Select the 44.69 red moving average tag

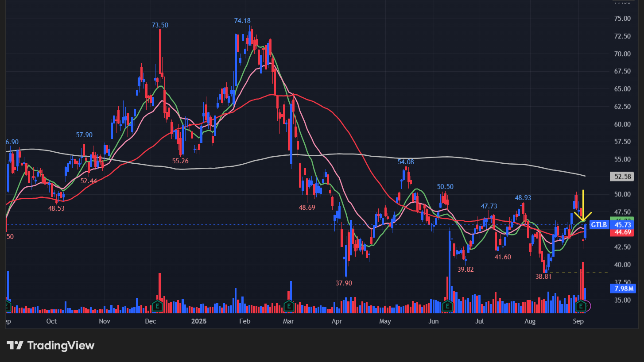(x=623, y=233)
